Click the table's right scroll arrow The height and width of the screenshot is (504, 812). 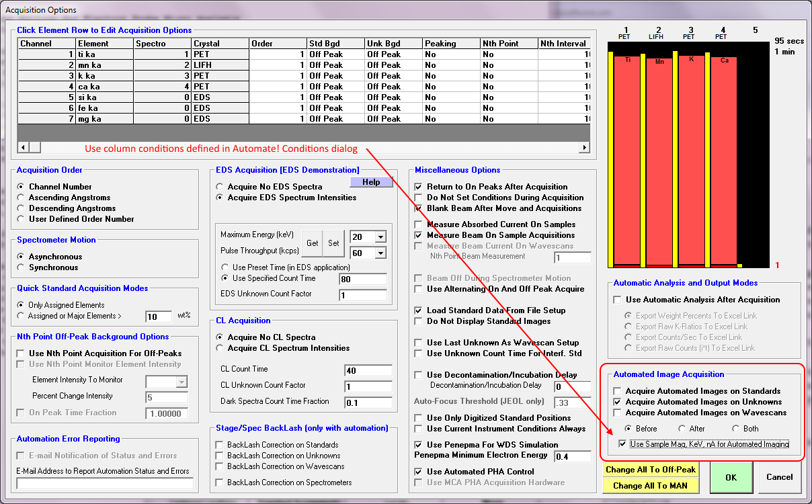(584, 148)
